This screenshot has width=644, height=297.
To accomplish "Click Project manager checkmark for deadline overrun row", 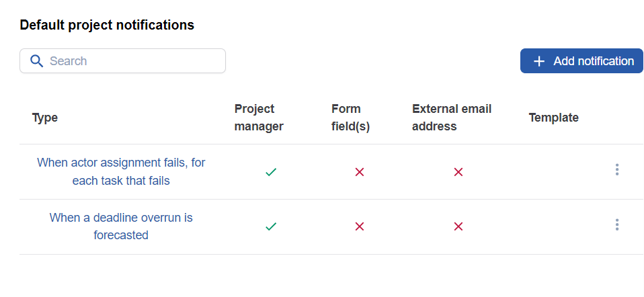I will [x=271, y=227].
